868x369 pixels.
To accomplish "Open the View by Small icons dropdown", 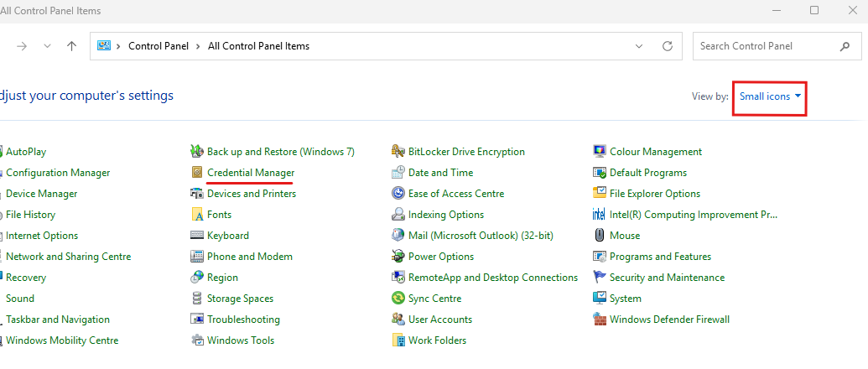I will pos(770,97).
